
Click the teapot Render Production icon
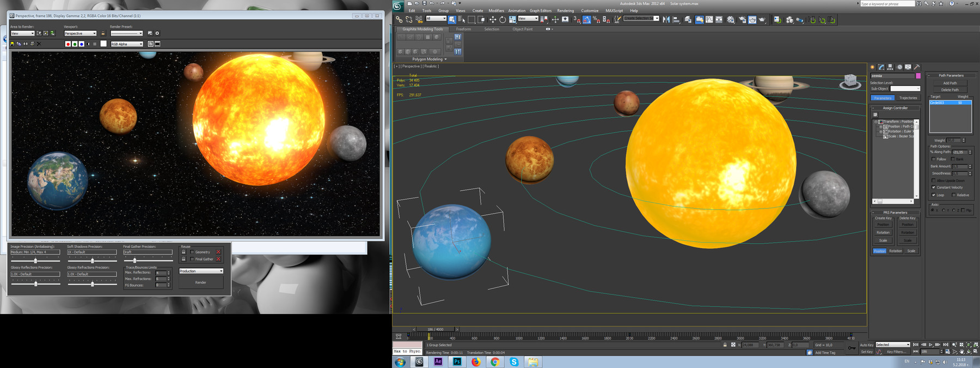tap(762, 20)
